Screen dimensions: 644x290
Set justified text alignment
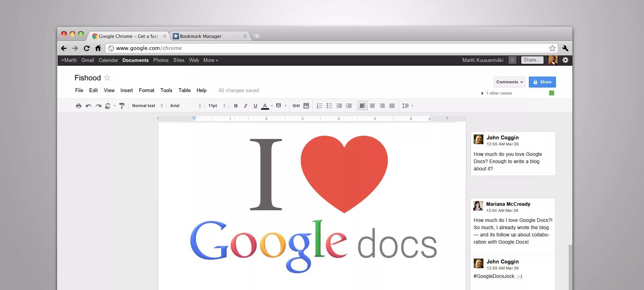(x=392, y=106)
